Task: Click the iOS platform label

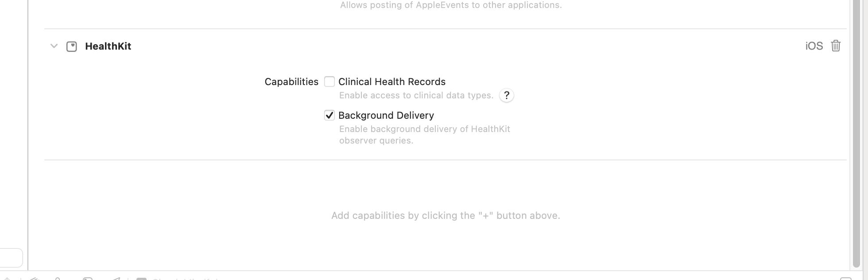Action: (814, 46)
